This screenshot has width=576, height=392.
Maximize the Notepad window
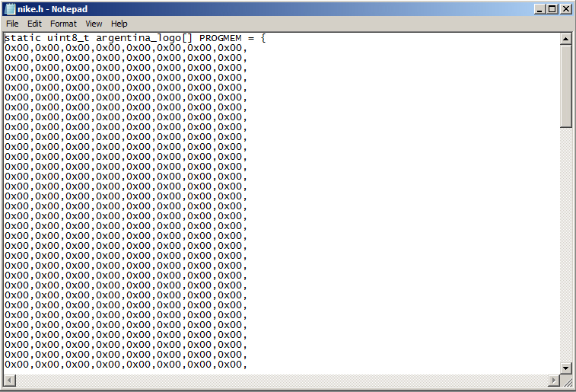pyautogui.click(x=552, y=9)
